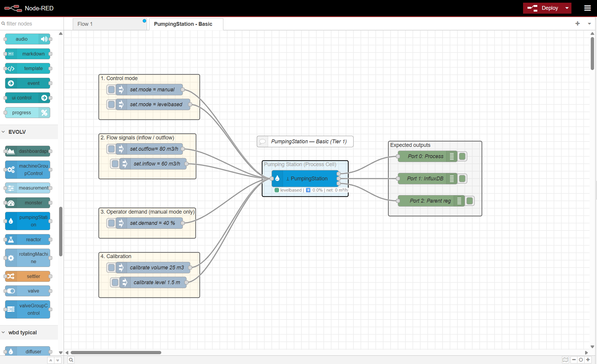Select the valveGroupControl palette node

[28, 309]
